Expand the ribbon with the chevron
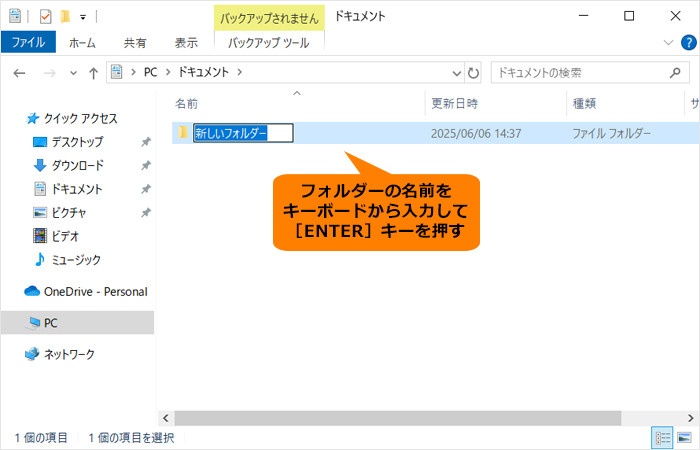 click(668, 43)
